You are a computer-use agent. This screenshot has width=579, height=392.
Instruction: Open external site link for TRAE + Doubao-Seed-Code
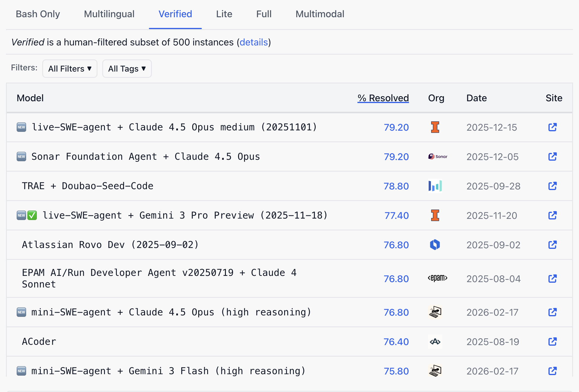pyautogui.click(x=552, y=186)
